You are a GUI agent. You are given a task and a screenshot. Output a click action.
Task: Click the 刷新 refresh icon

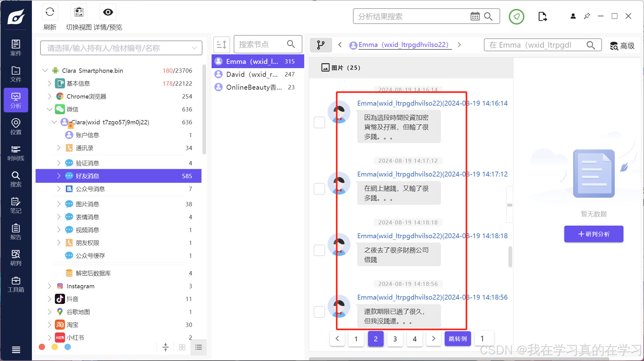coord(50,12)
